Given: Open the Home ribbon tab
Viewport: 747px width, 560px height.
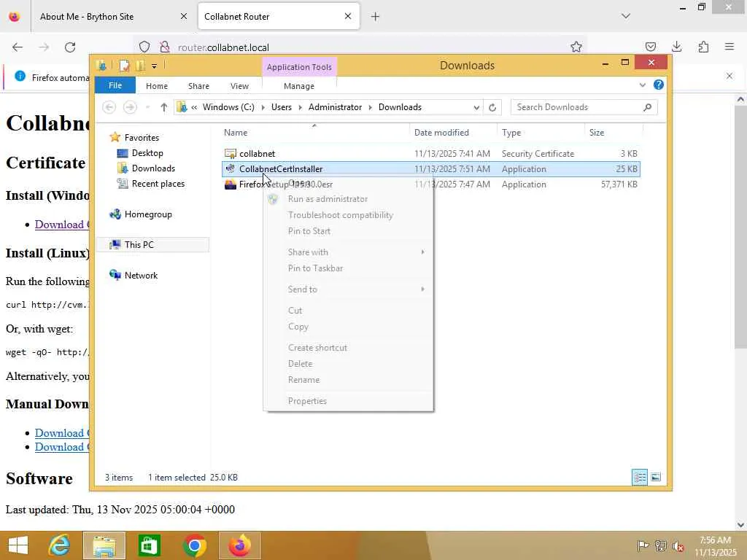Looking at the screenshot, I should [157, 86].
